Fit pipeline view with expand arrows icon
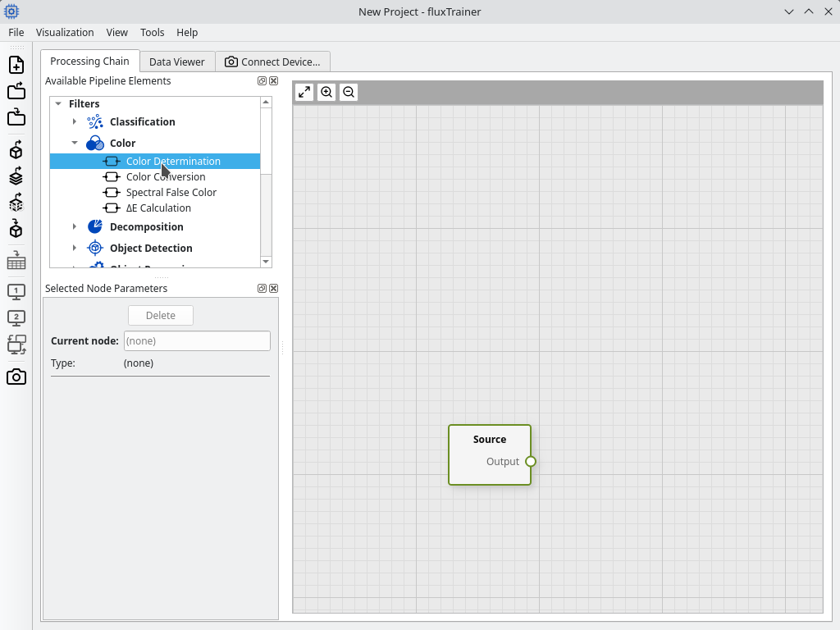The height and width of the screenshot is (630, 840). (304, 92)
